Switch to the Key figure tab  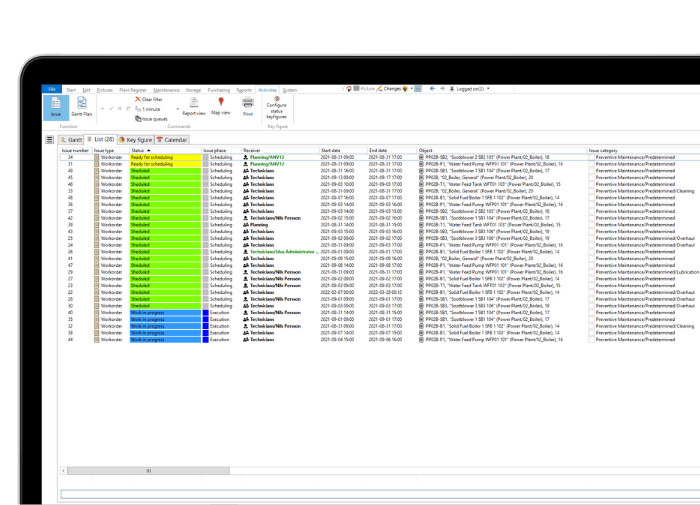pos(136,140)
